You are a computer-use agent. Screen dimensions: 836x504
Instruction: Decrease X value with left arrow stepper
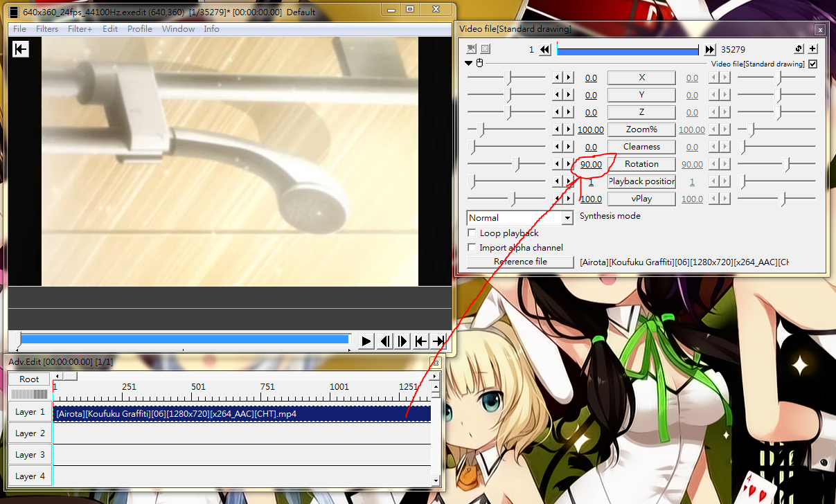(x=558, y=78)
